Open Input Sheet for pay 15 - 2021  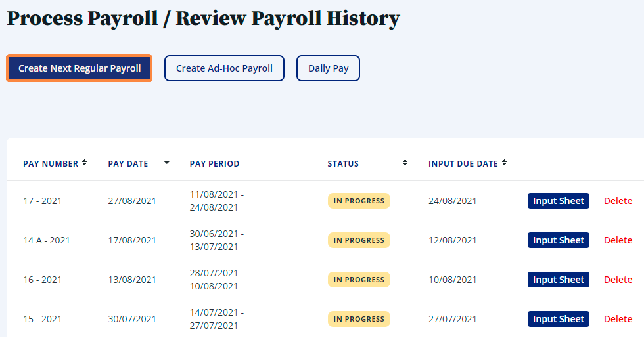click(558, 319)
